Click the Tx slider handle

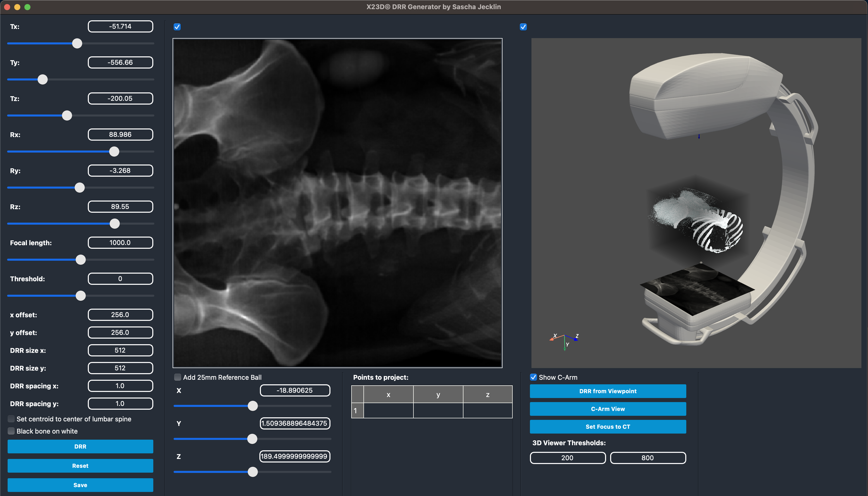click(x=77, y=43)
